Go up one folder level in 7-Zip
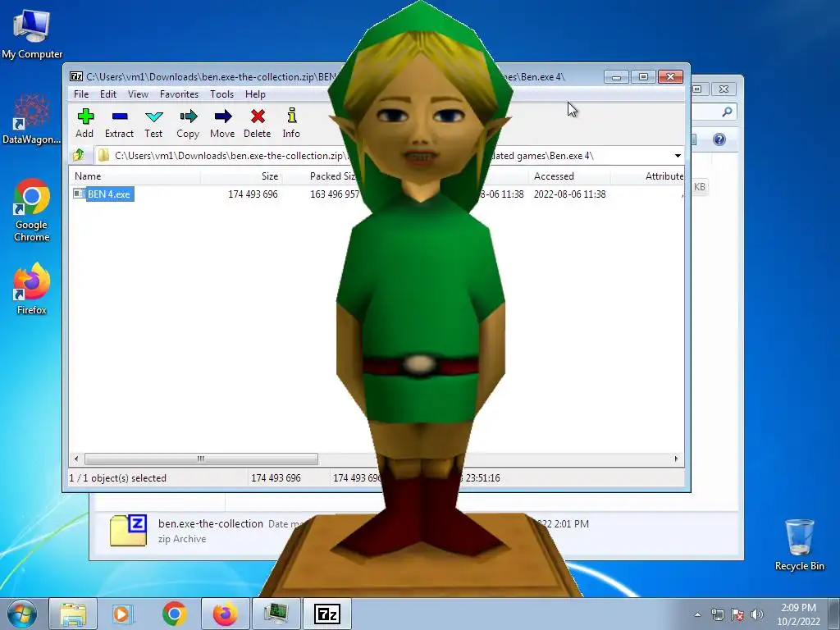The image size is (840, 630). 79,155
